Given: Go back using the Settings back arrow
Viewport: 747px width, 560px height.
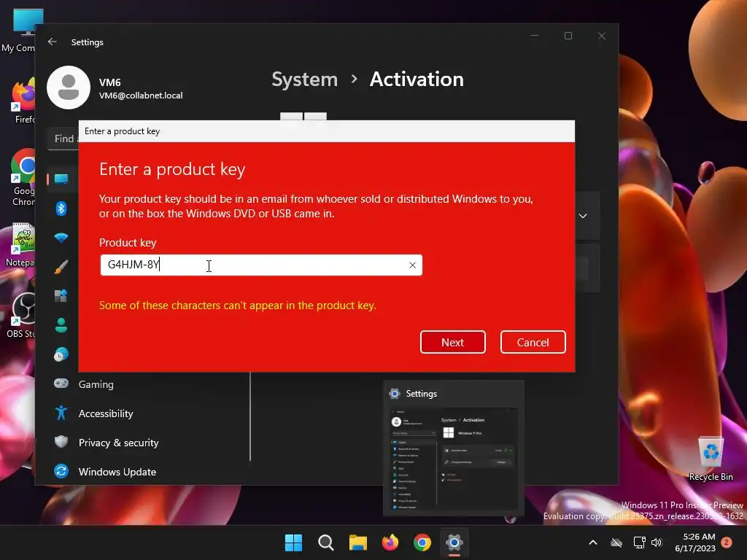Looking at the screenshot, I should click(53, 42).
